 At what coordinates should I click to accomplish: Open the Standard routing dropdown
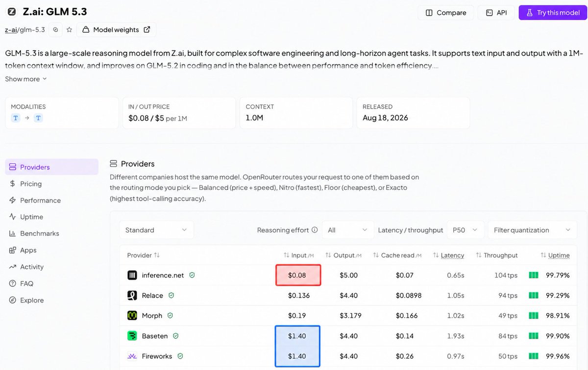pos(156,230)
